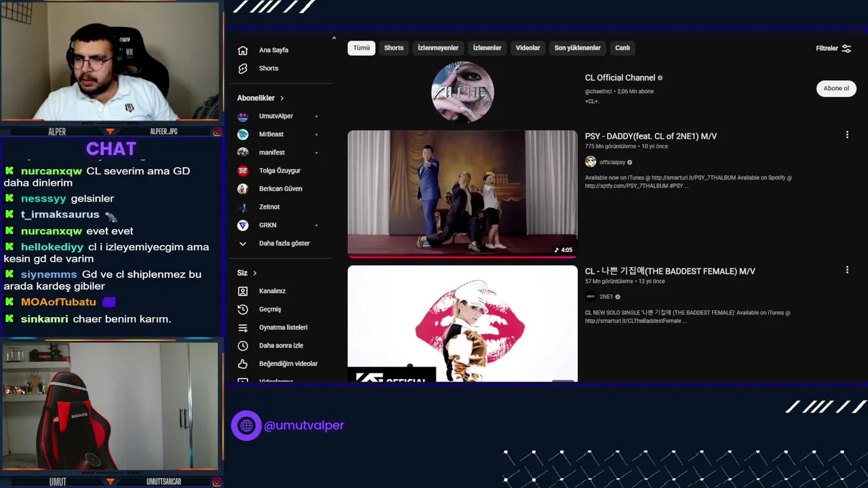Click 2NE1 channel avatar

pyautogui.click(x=591, y=296)
